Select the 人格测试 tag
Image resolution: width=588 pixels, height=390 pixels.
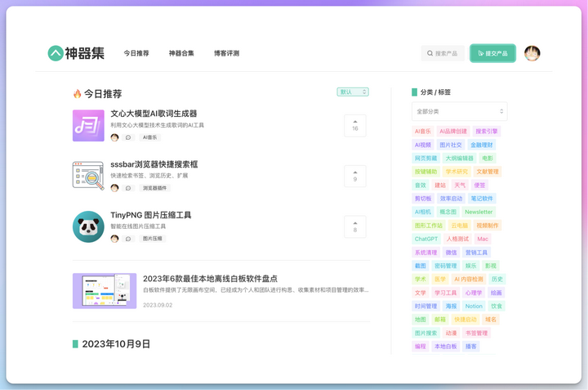[x=457, y=239]
